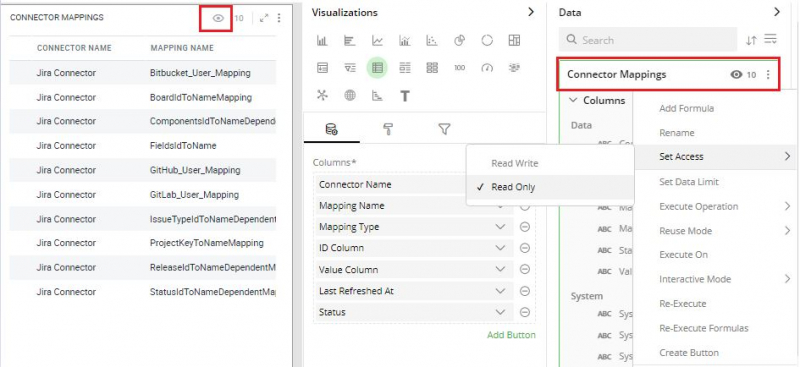The image size is (800, 367).
Task: Remove the Status column
Action: [x=524, y=312]
